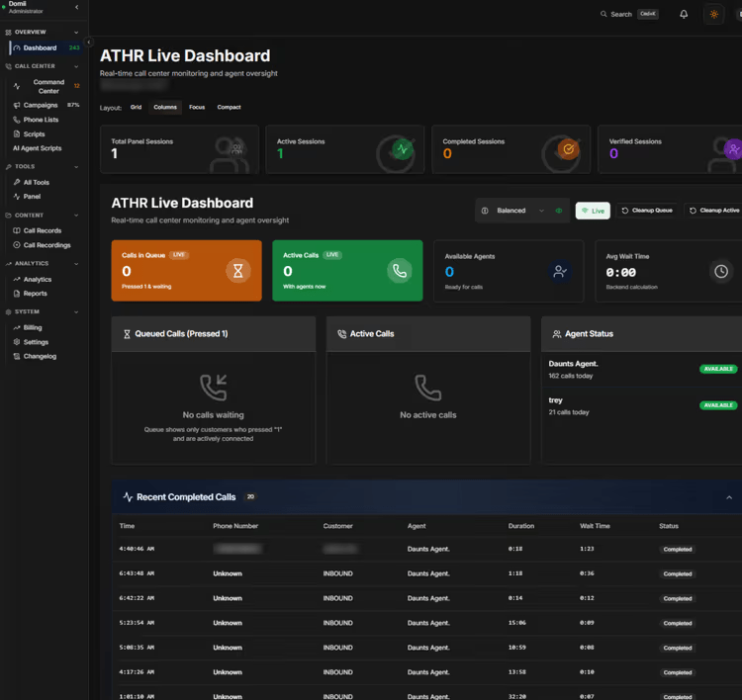Screen dimensions: 742x700
Task: Click the notifications bell icon
Action: [x=684, y=14]
